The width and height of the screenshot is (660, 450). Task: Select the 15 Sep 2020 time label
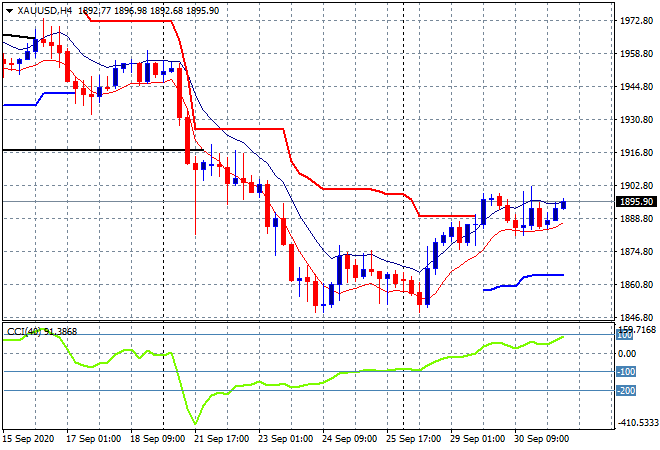tap(29, 439)
